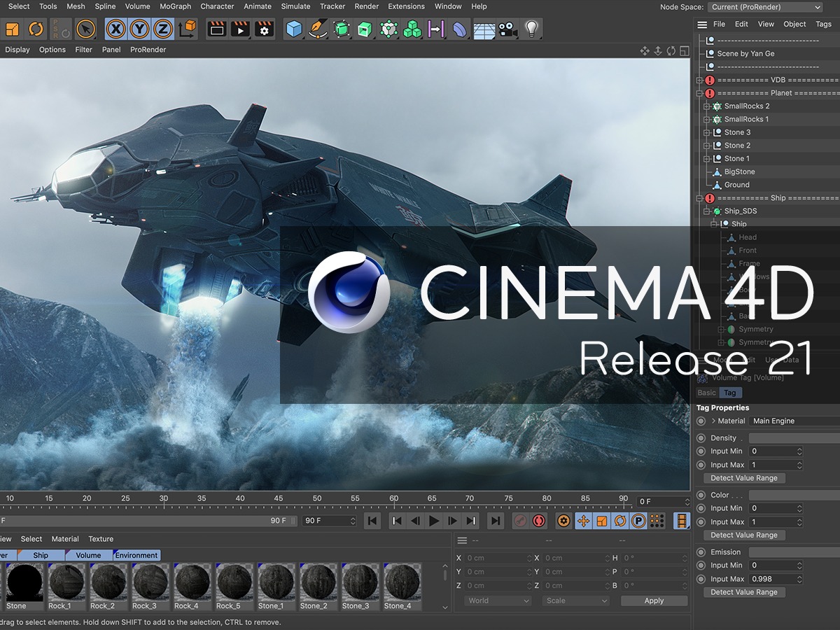Click the Render to Picture Viewer icon
Screen dimensions: 840x630
point(240,29)
